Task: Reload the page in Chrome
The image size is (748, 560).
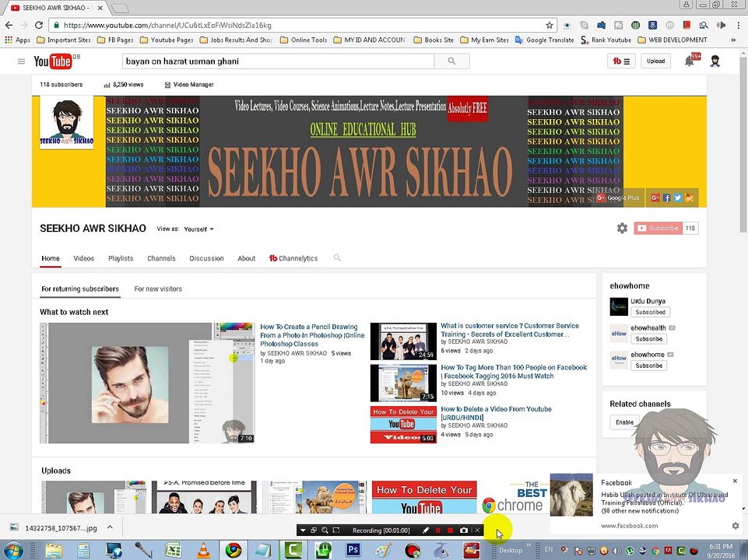Action: tap(39, 25)
